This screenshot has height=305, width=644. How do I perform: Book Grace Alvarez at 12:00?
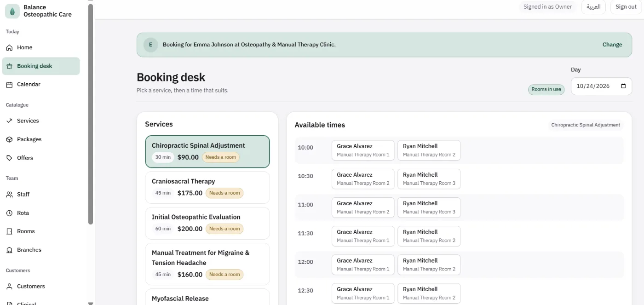pos(363,265)
